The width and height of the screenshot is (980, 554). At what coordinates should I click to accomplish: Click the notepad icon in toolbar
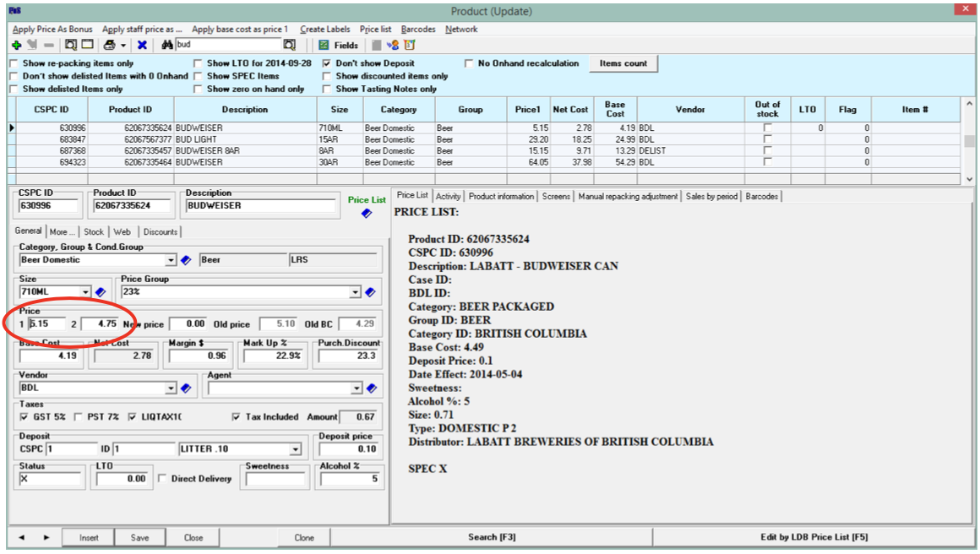(410, 45)
